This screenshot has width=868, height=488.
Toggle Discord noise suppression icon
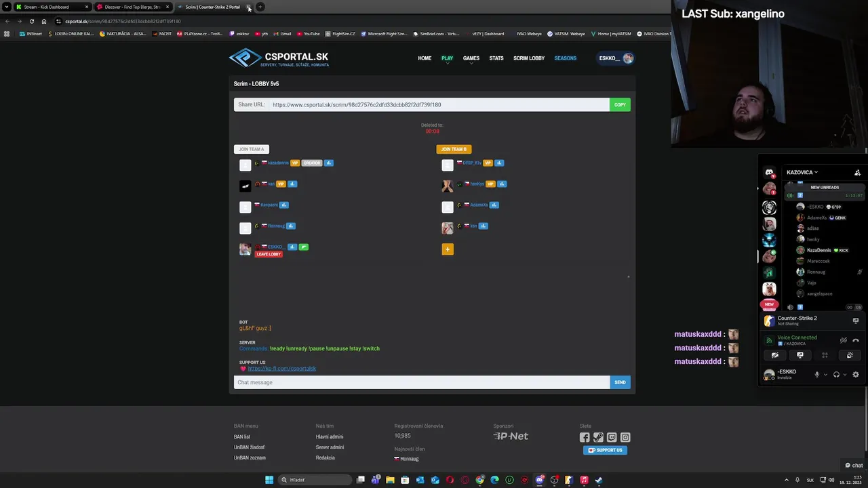[844, 340]
